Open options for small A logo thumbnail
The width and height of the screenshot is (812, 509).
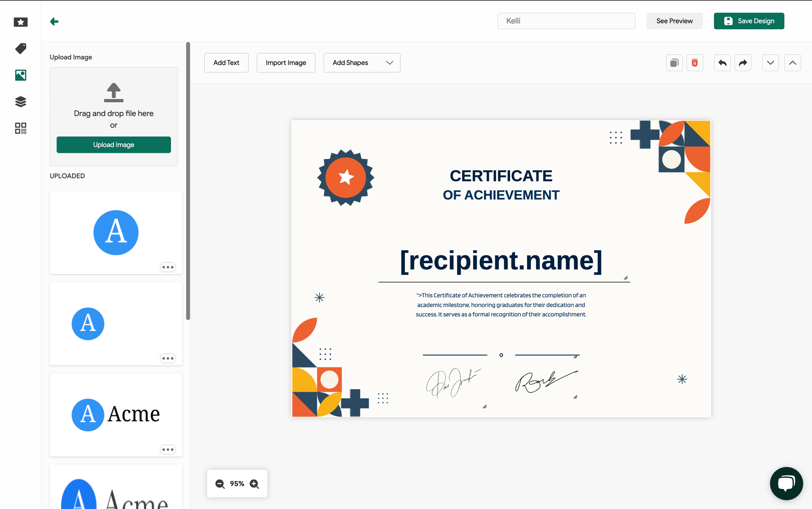click(x=168, y=358)
